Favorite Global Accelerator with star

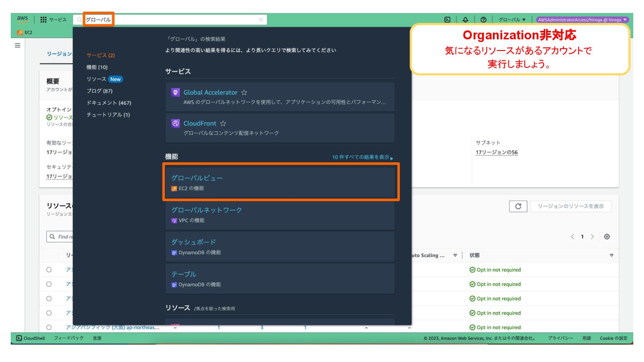tap(244, 93)
